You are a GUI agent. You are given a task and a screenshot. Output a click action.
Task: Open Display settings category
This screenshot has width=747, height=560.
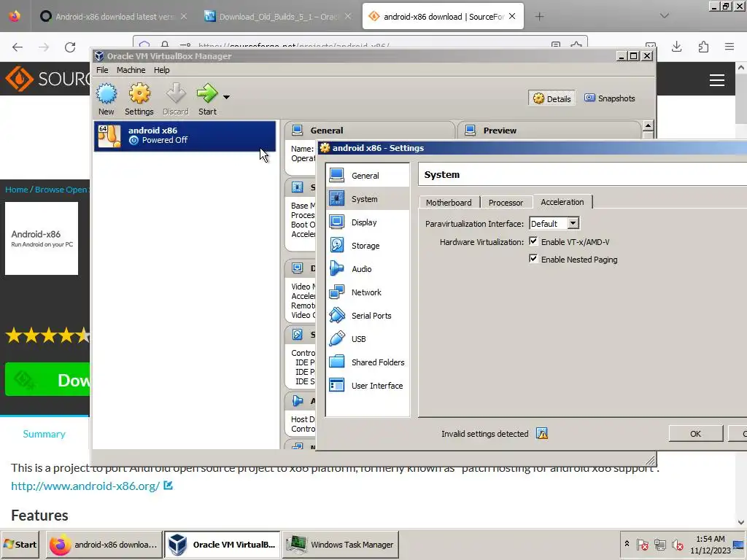(x=368, y=222)
